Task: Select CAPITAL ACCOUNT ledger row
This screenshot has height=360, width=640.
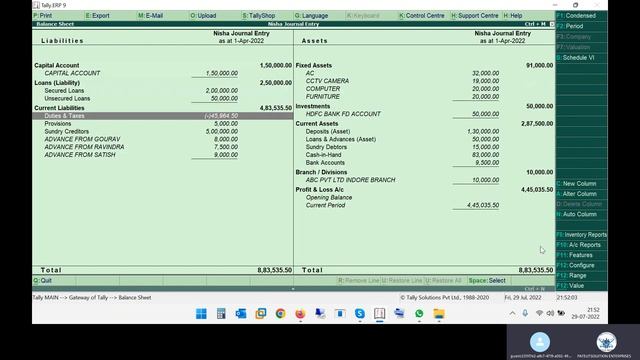Action: point(162,73)
